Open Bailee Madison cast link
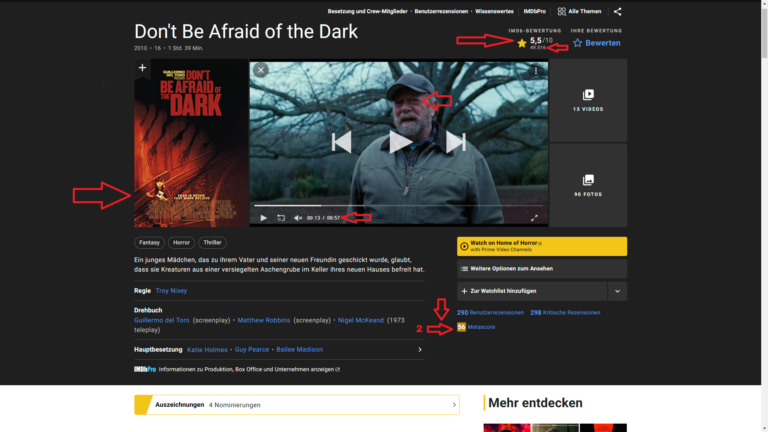Viewport: 768px width, 432px height. (299, 350)
